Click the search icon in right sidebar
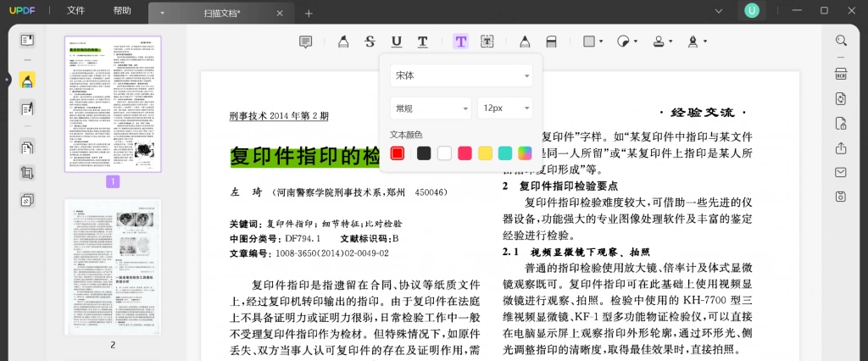This screenshot has height=361, width=868. point(841,41)
